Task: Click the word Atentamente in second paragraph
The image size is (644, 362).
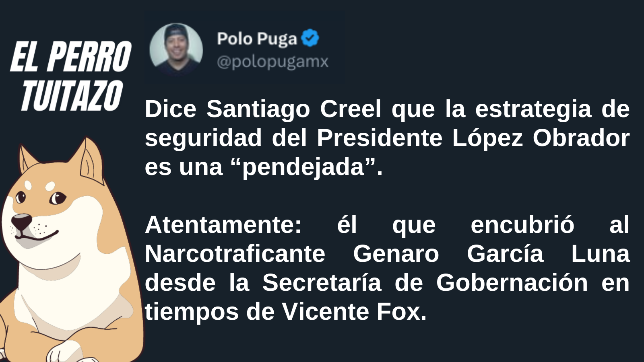Action: 223,224
